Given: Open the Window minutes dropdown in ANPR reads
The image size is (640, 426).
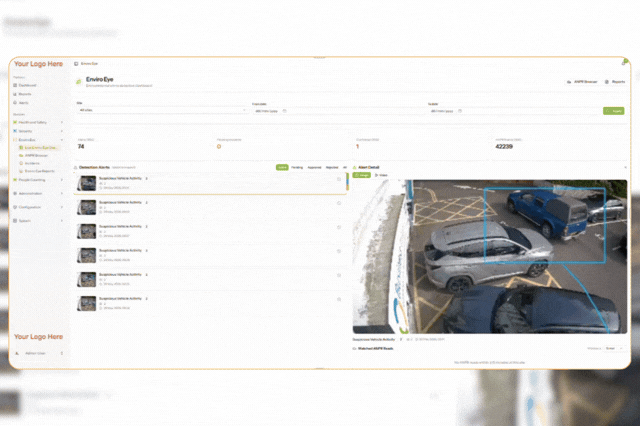Looking at the screenshot, I should coord(613,348).
